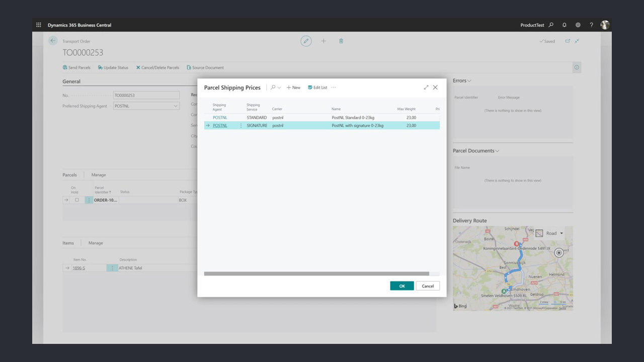Image resolution: width=644 pixels, height=362 pixels.
Task: Click the Items section tab
Action: tap(68, 243)
